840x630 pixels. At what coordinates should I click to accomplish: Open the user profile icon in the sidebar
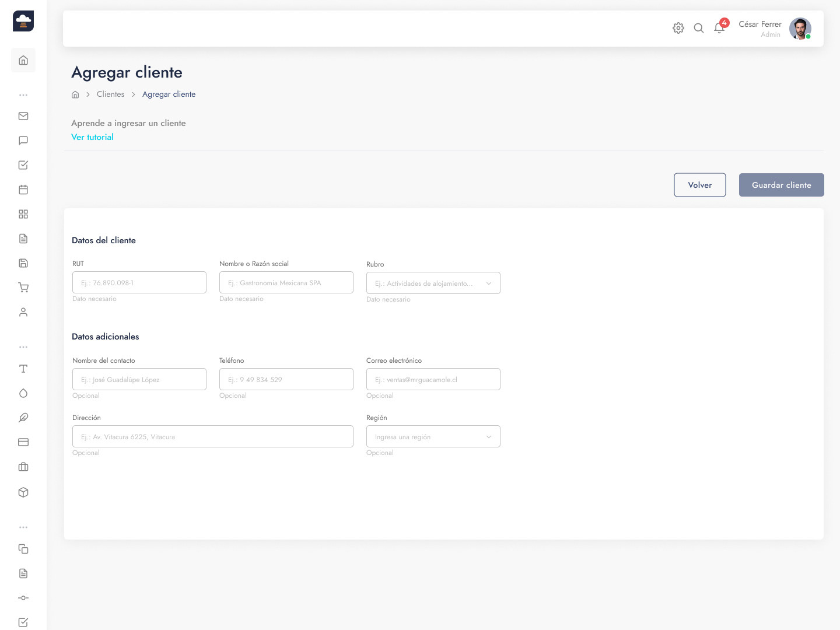pos(23,312)
